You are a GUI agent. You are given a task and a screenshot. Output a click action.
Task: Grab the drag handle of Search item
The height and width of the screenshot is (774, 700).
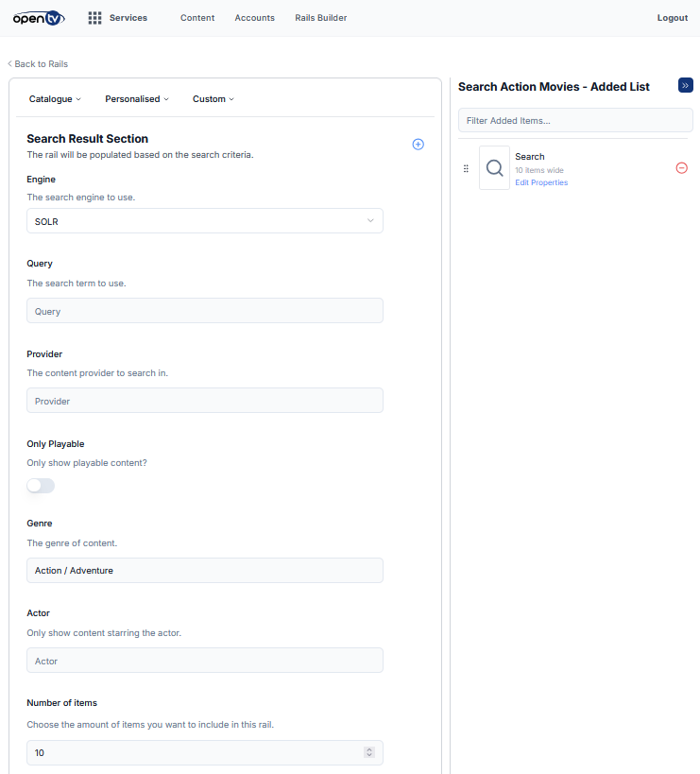(466, 168)
